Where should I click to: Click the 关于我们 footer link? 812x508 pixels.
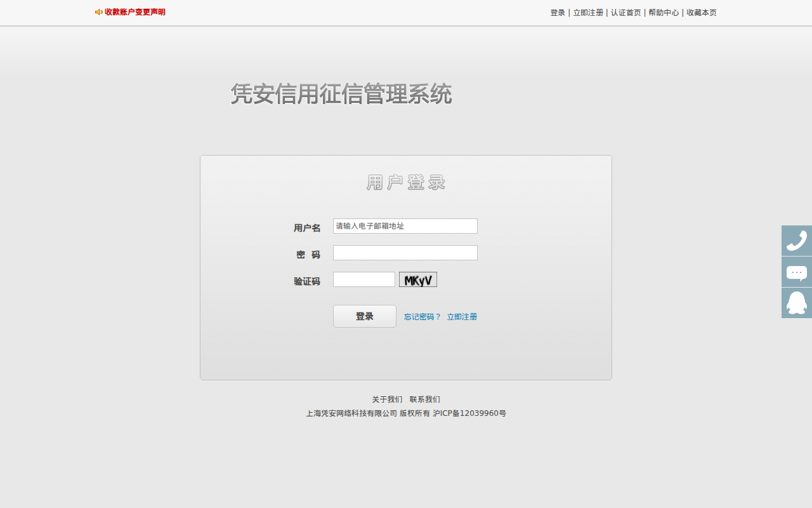(x=387, y=399)
